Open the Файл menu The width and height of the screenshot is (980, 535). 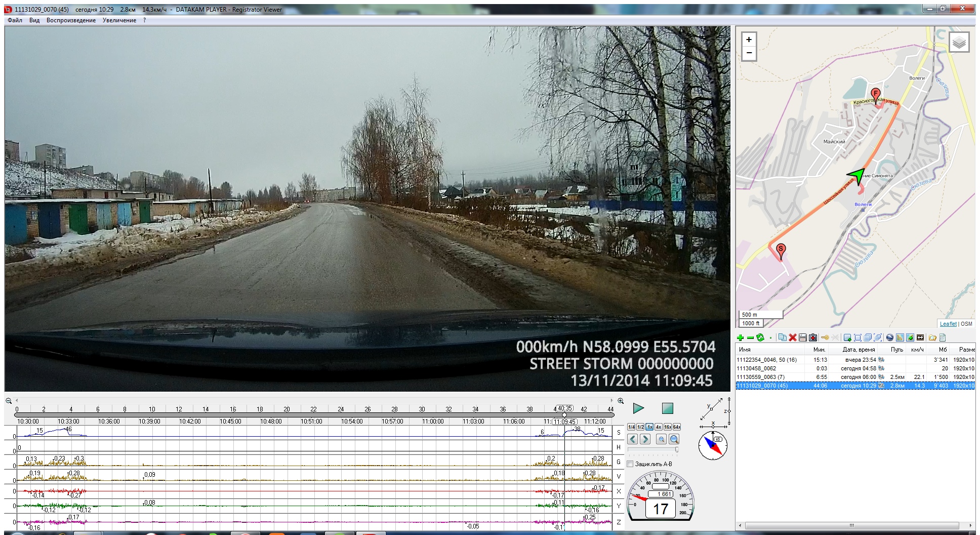pyautogui.click(x=15, y=20)
